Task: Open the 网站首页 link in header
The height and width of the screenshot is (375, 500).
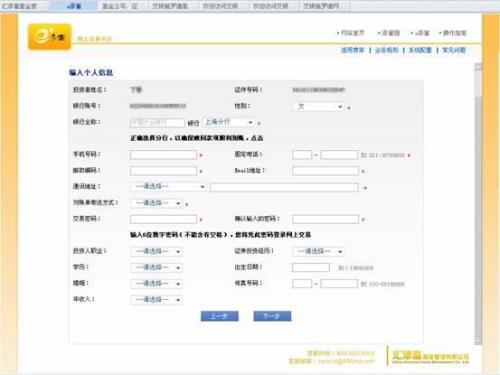Action: click(352, 33)
